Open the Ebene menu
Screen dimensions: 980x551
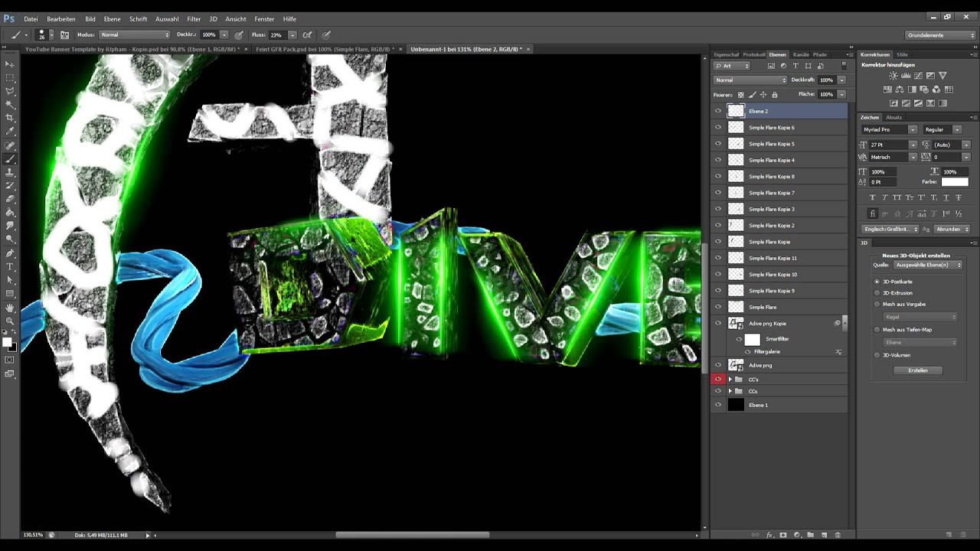pyautogui.click(x=112, y=18)
